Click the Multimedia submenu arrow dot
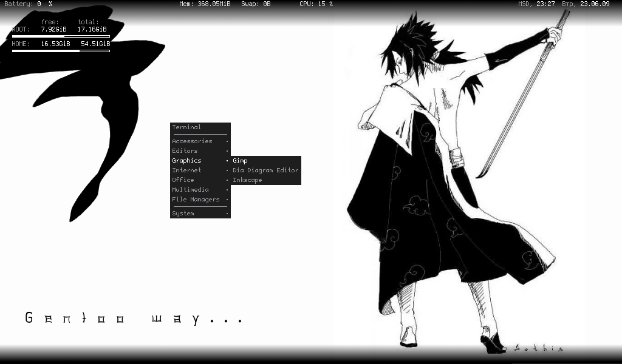 pyautogui.click(x=227, y=190)
